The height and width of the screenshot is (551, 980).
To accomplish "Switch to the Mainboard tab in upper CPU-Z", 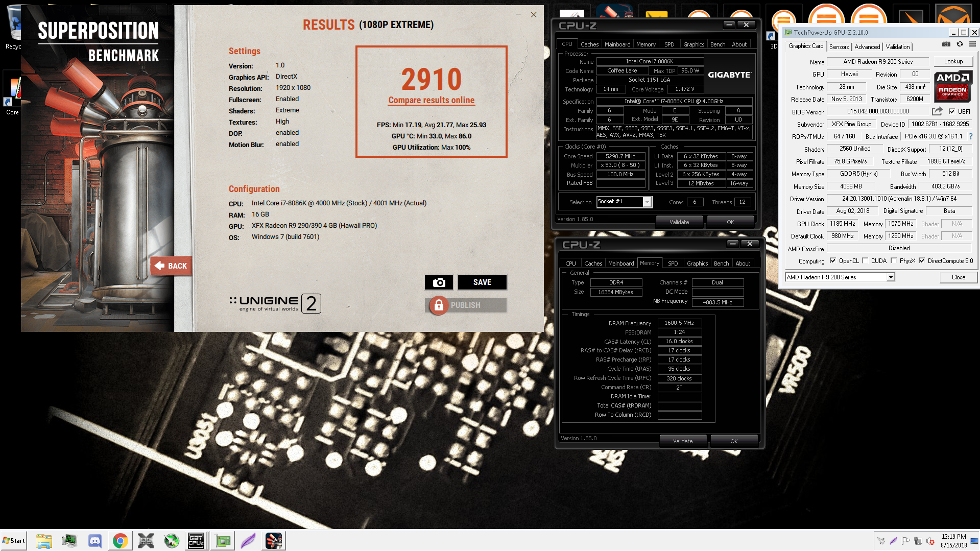I will point(617,44).
